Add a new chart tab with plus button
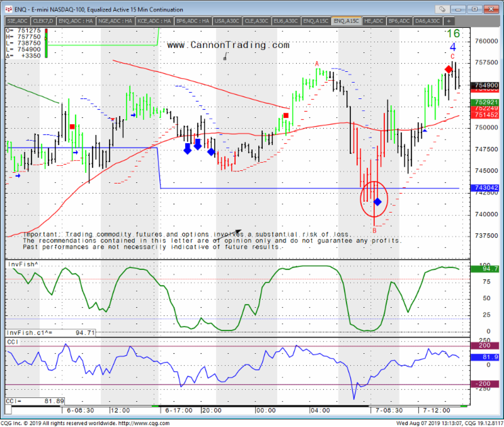 [x=448, y=21]
